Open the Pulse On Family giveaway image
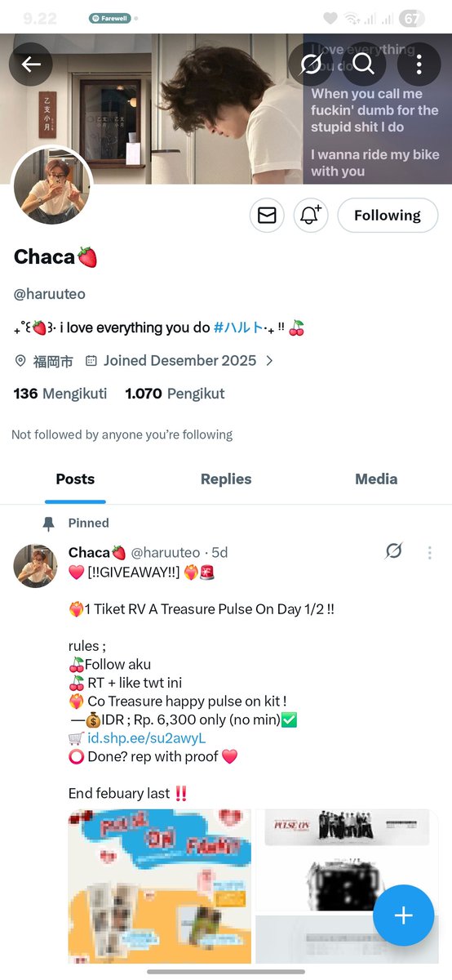 (160, 886)
